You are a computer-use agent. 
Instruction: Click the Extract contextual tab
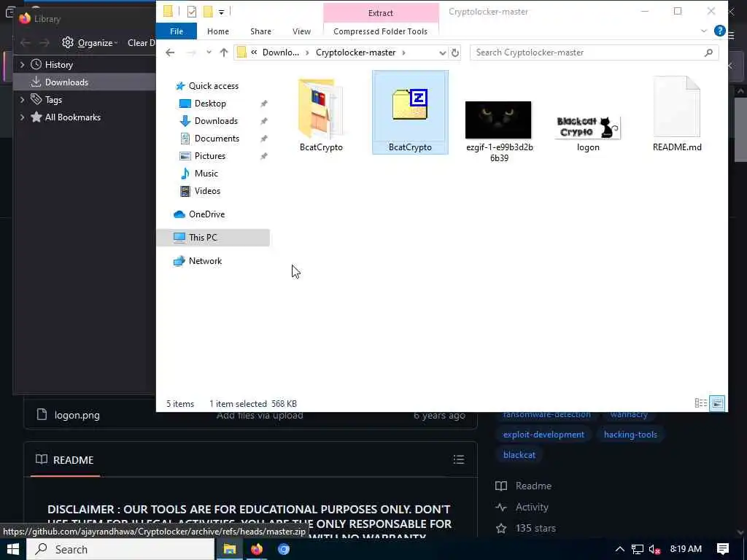tap(380, 13)
